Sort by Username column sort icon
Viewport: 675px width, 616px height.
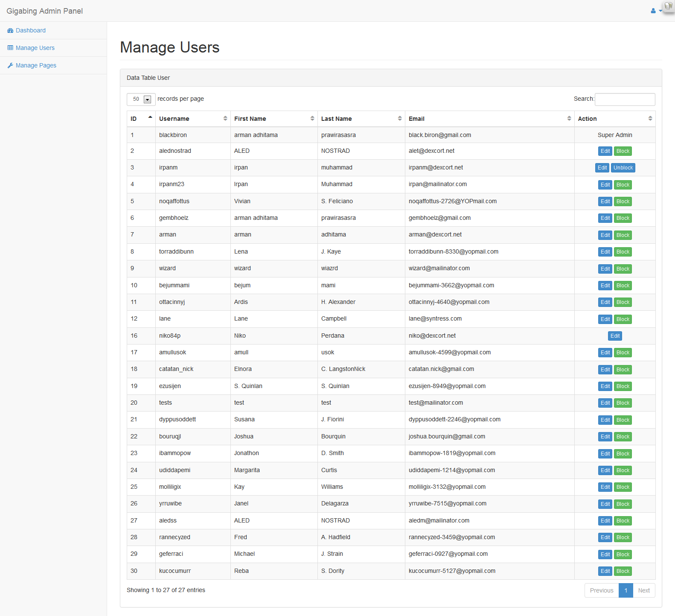click(x=225, y=119)
